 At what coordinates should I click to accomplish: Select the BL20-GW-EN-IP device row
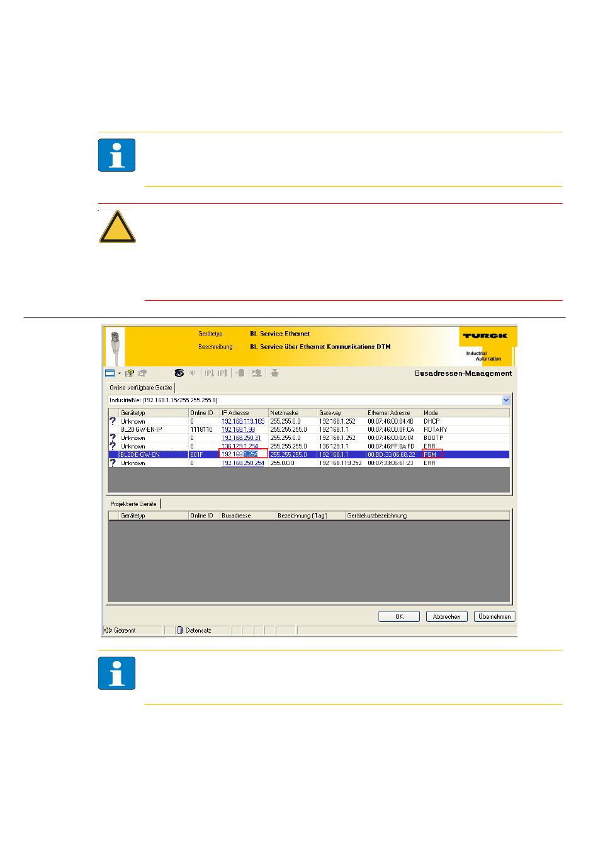click(308, 430)
